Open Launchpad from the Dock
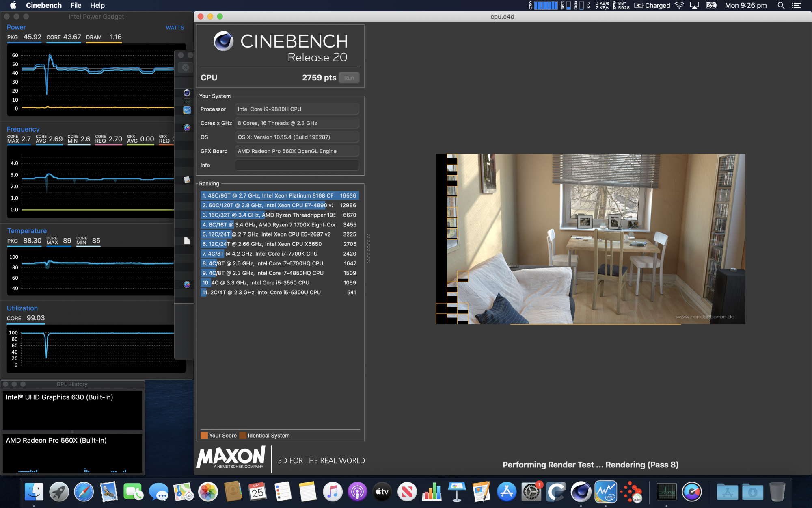This screenshot has height=508, width=812. coord(59,492)
